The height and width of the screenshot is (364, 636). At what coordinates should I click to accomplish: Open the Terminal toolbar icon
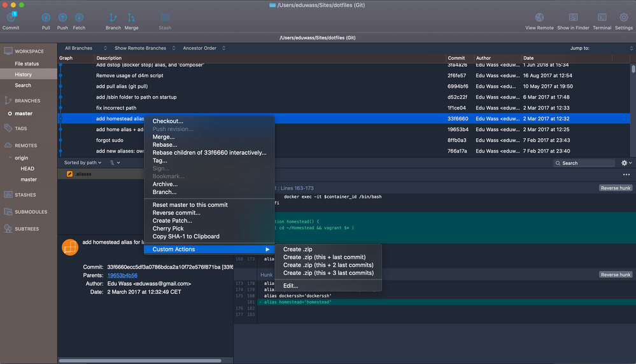click(x=602, y=17)
